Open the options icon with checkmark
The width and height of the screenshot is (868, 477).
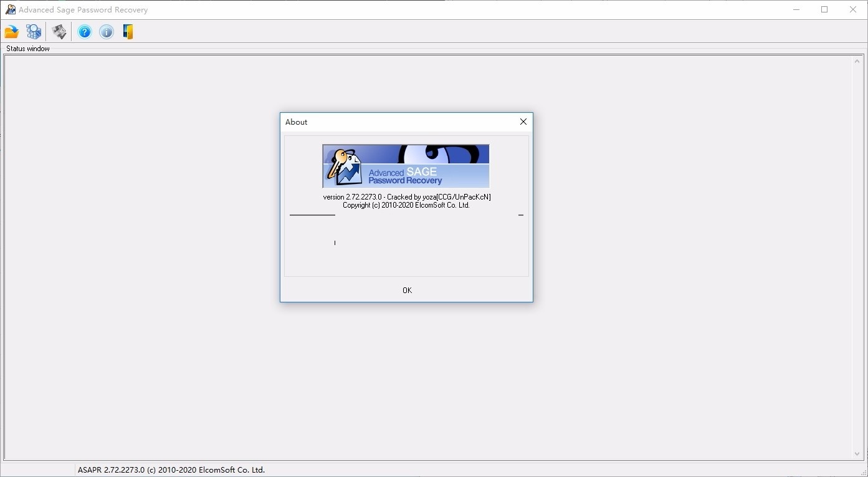59,32
